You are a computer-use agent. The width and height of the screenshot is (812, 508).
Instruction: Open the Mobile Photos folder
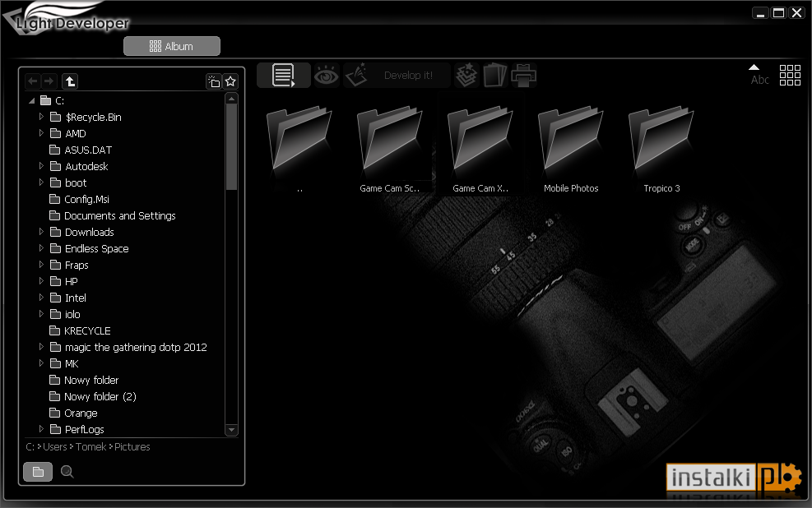571,150
